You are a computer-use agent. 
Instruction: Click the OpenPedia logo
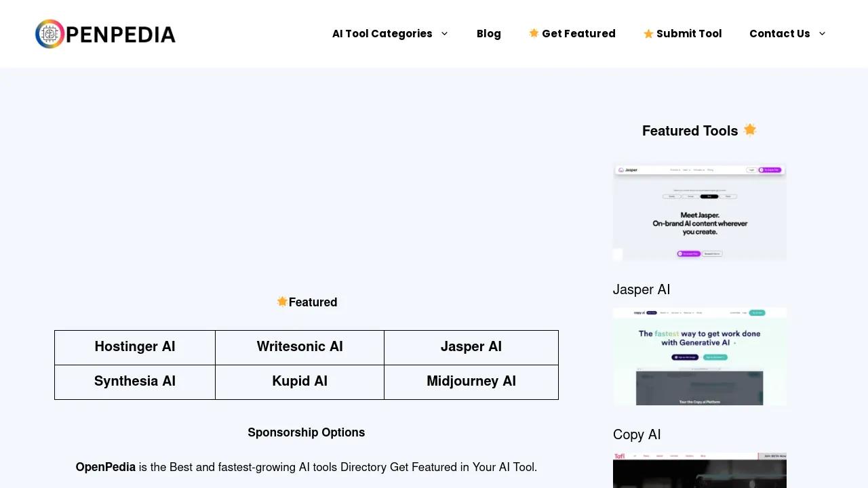pos(105,34)
